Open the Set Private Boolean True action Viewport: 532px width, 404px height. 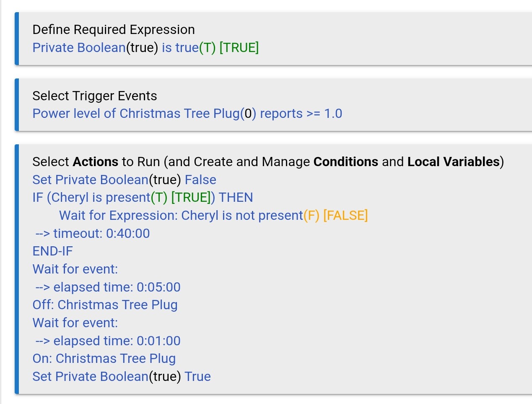click(122, 377)
